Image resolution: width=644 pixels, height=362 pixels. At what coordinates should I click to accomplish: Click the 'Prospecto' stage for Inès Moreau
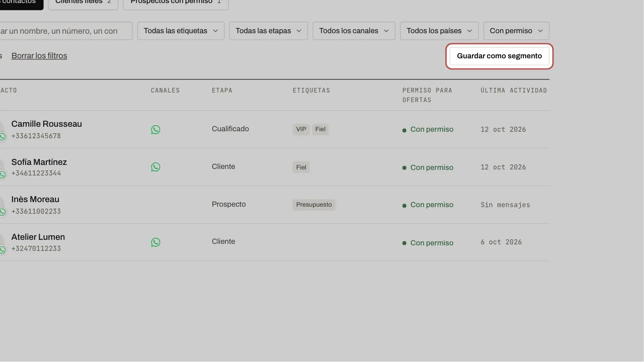click(229, 204)
